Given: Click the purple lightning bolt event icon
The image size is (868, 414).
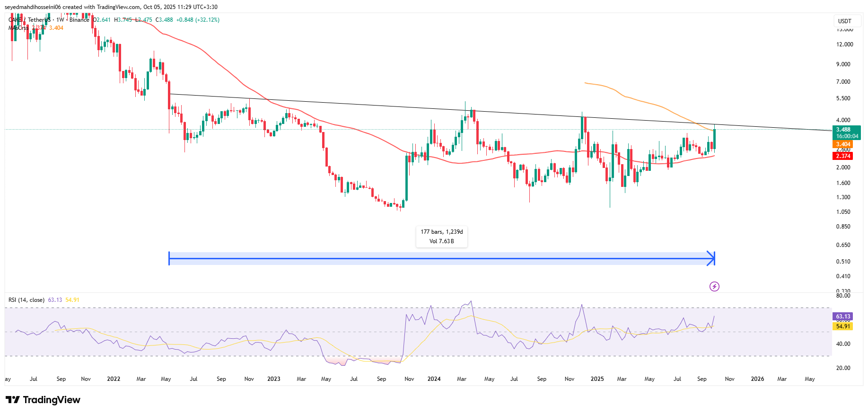Looking at the screenshot, I should point(714,286).
